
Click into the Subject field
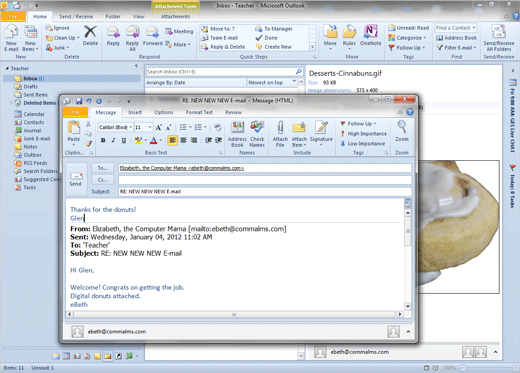(265, 191)
